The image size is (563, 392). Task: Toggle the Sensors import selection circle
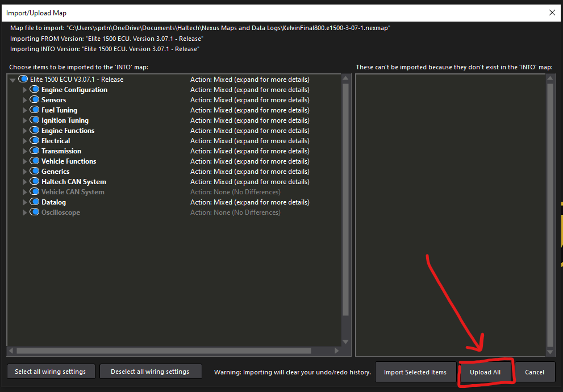click(x=35, y=99)
